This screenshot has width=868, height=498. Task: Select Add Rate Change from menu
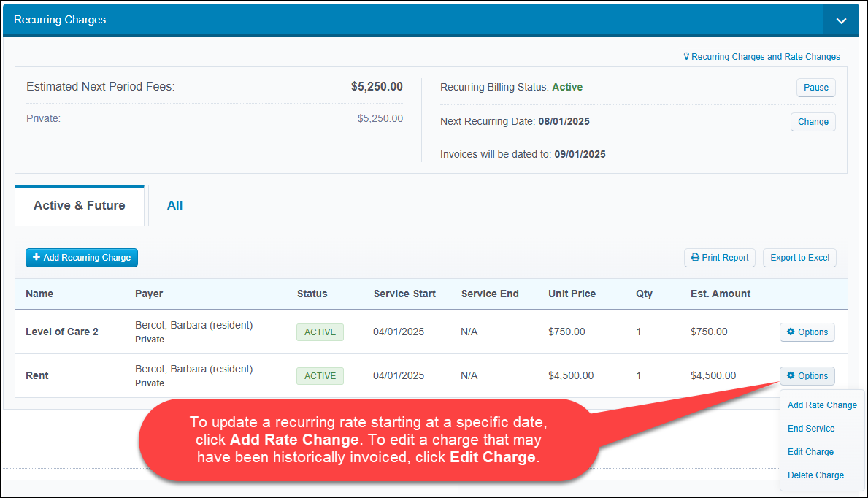[822, 405]
